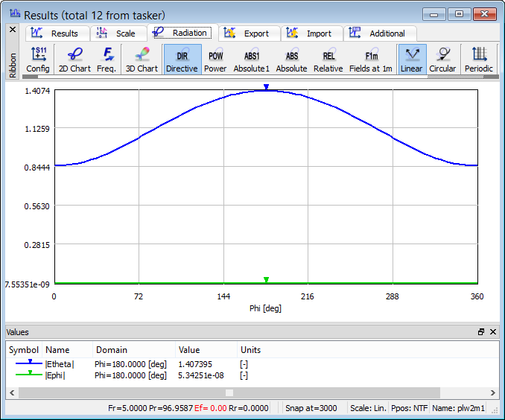Click the Values scrollbar right arrow
The image size is (505, 420).
[493, 392]
